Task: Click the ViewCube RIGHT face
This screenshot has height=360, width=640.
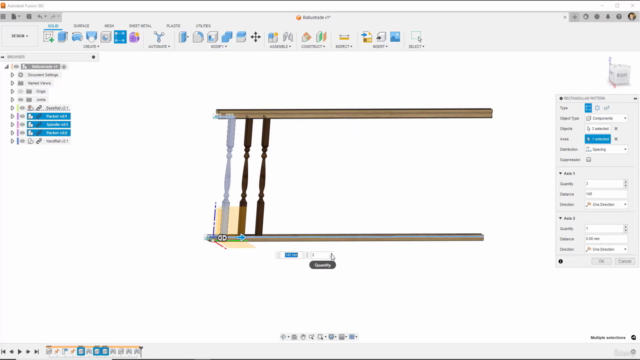Action: pos(622,75)
